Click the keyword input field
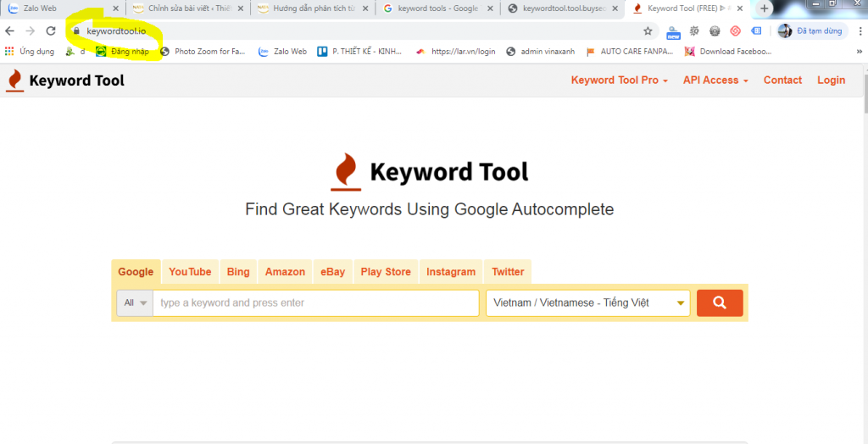The image size is (868, 444). click(x=316, y=302)
